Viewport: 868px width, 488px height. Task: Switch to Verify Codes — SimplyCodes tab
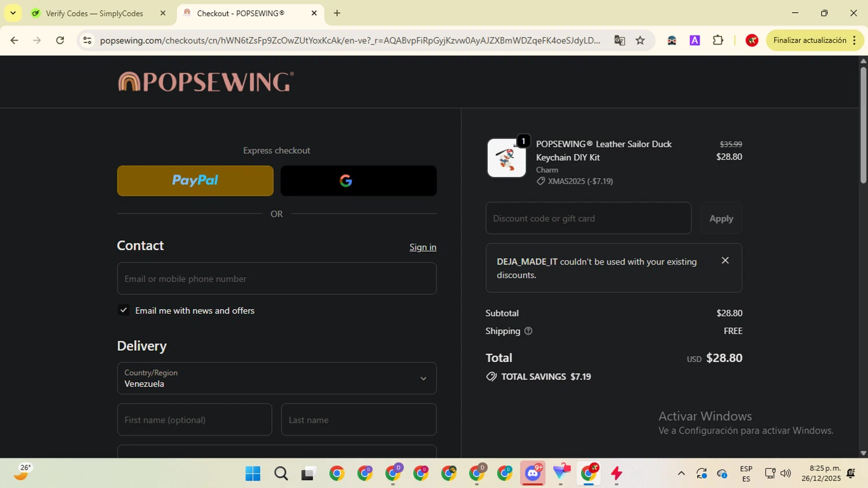pos(94,13)
